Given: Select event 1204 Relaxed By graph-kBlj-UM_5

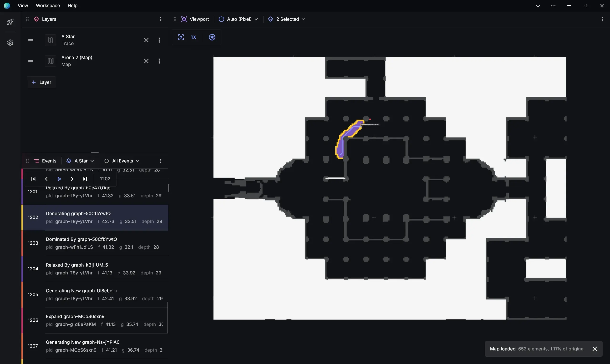Looking at the screenshot, I should coord(95,269).
